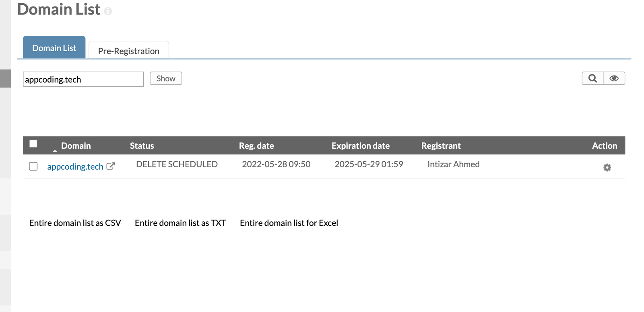Sort by the Registrant column header
Image resolution: width=644 pixels, height=312 pixels.
click(x=441, y=146)
